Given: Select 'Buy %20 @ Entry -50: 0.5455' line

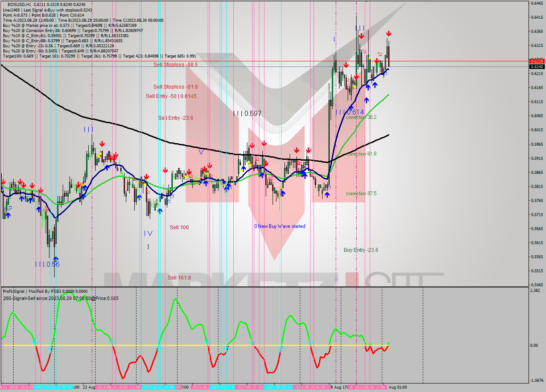Looking at the screenshot, I should (61, 50).
